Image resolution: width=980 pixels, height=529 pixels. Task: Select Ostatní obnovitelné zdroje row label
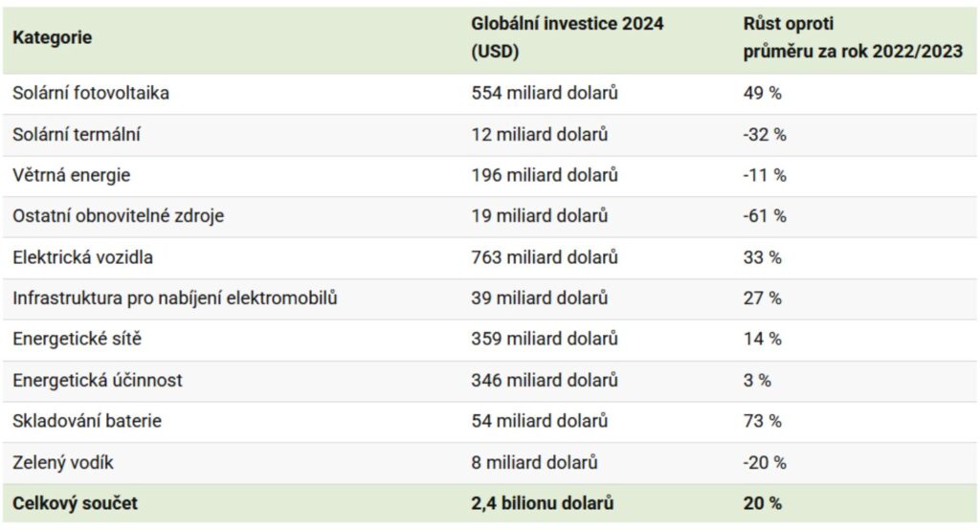pos(118,217)
